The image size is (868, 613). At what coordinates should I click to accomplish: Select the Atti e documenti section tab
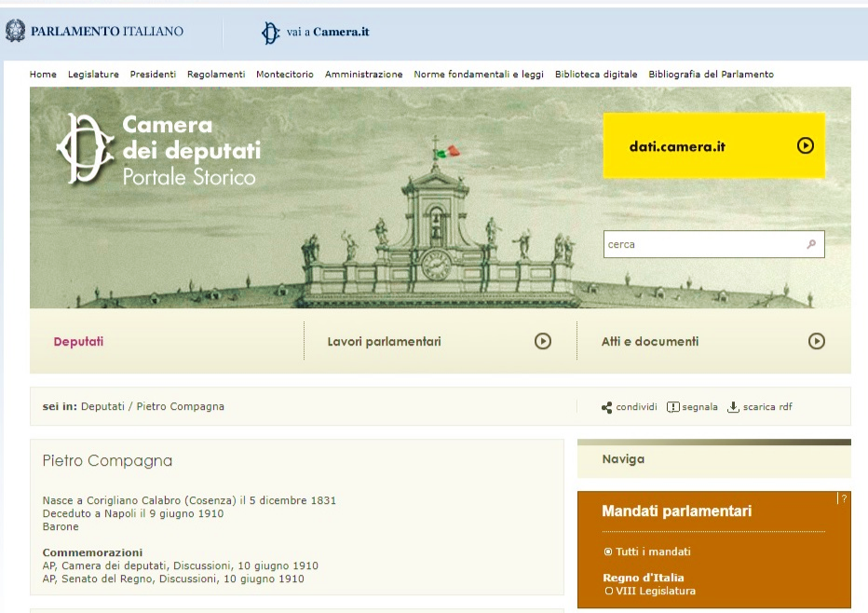tap(650, 341)
